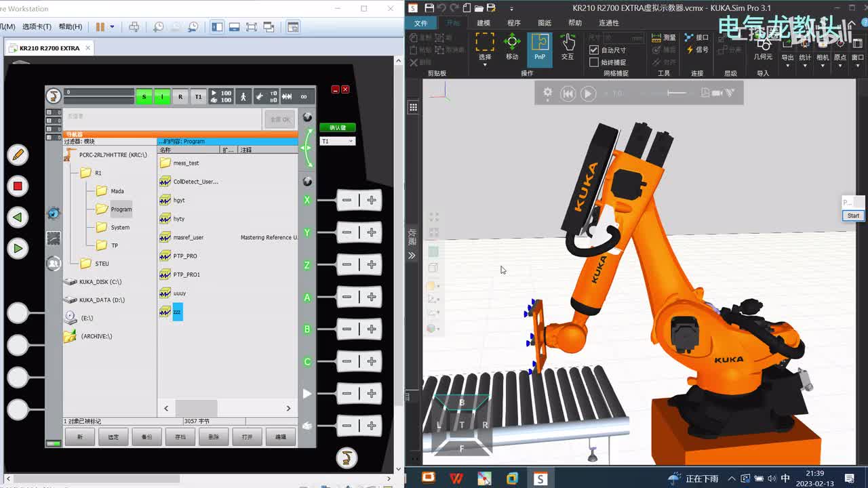The width and height of the screenshot is (868, 488).
Task: Click the 新 (New) softkey
Action: click(80, 437)
